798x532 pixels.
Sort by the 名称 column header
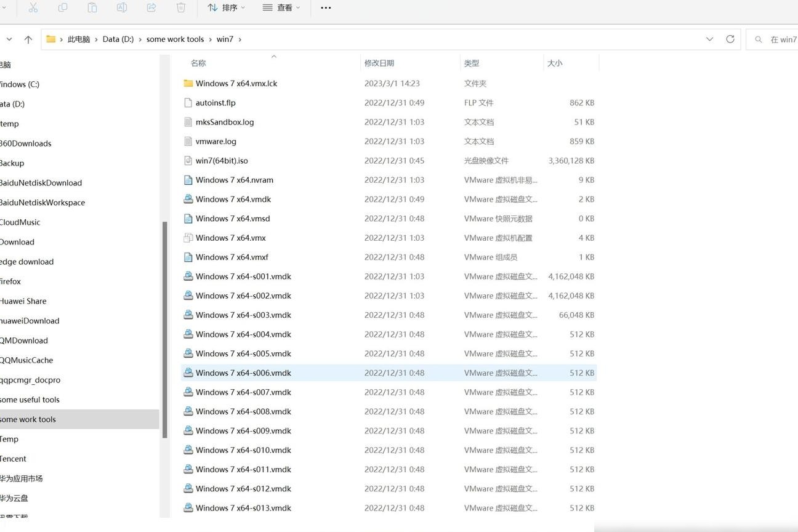pos(198,63)
